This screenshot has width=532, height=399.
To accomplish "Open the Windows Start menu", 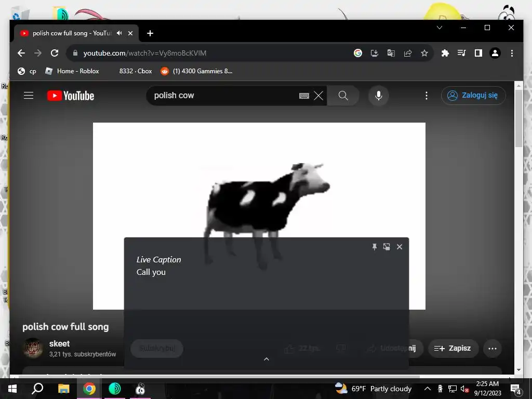I will pos(12,389).
